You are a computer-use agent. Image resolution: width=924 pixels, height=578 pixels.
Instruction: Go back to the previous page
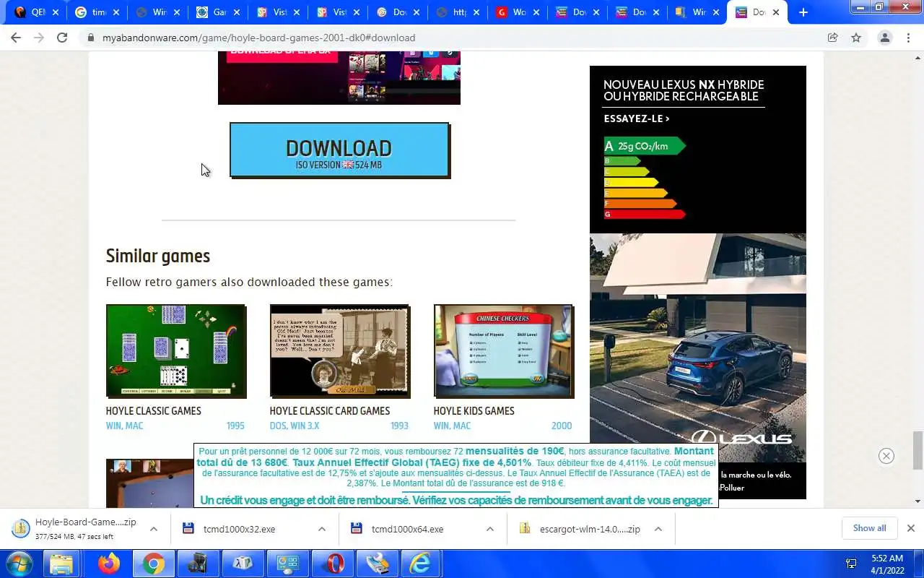[x=16, y=38]
